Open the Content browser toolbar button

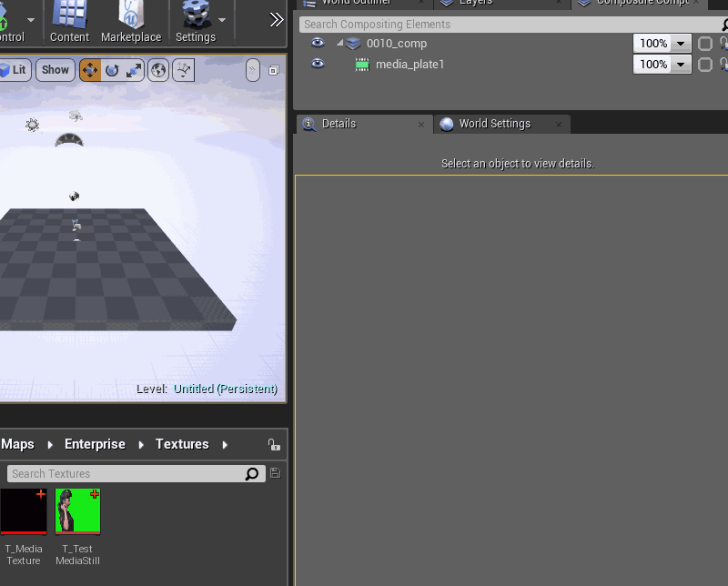point(69,22)
